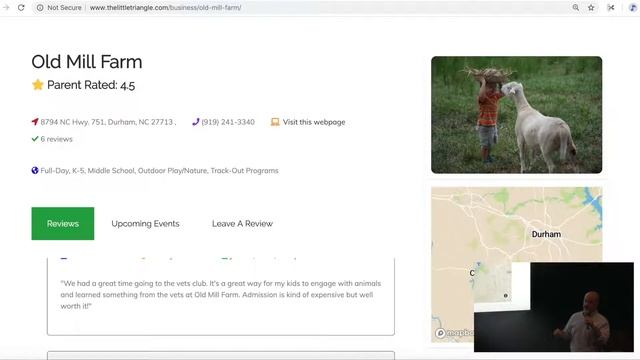Click the Mapbox logo on the map
This screenshot has height=360, width=640.
pos(454,333)
